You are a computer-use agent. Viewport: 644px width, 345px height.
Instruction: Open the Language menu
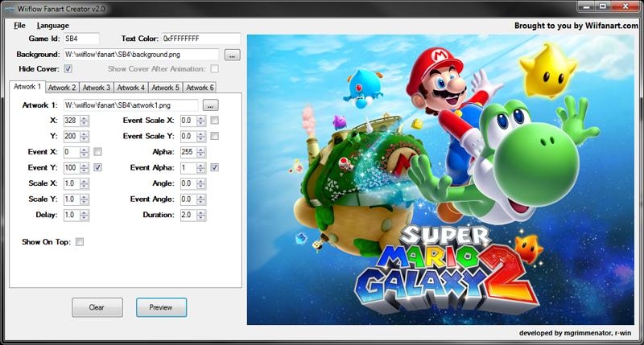[x=52, y=26]
